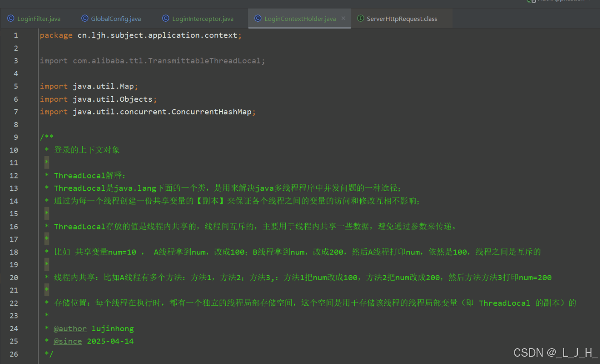Click the comment ThreadLocal解释
The image size is (600, 364).
point(90,175)
